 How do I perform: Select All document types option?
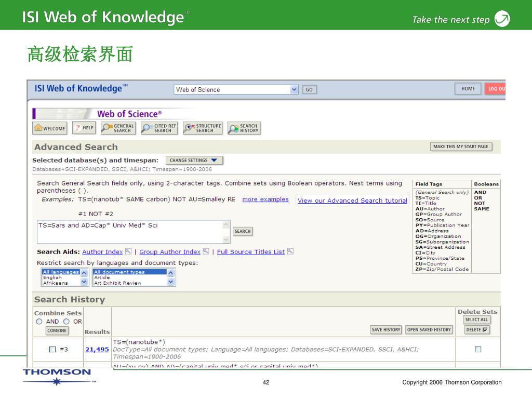click(130, 272)
